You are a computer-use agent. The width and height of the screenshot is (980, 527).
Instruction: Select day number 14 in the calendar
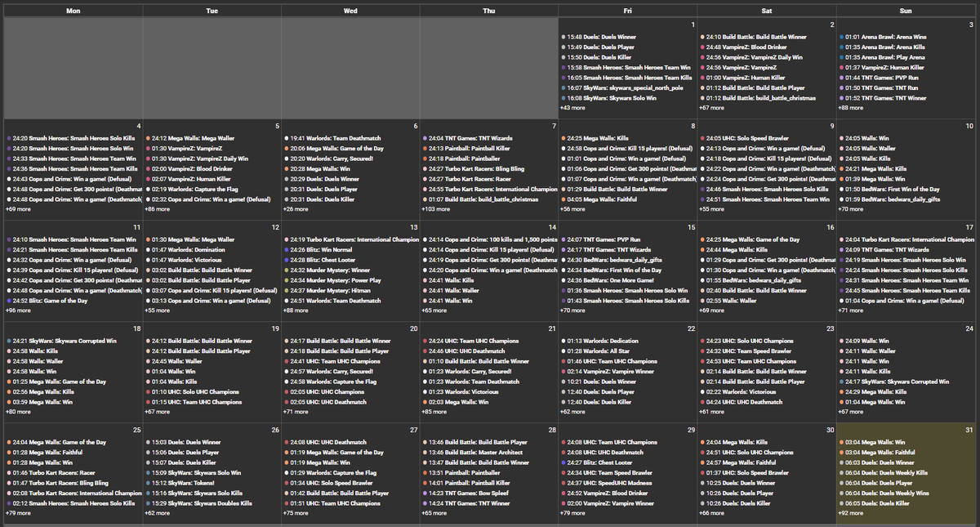coord(552,227)
